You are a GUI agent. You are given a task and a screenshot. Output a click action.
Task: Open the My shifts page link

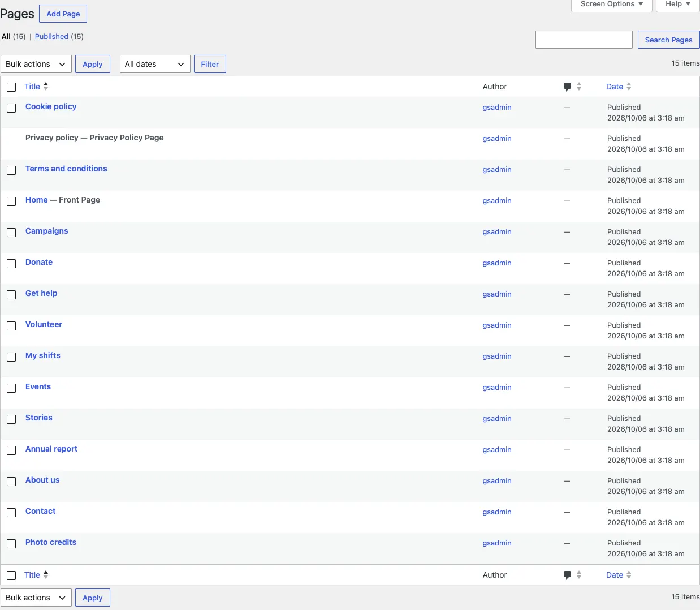coord(43,355)
